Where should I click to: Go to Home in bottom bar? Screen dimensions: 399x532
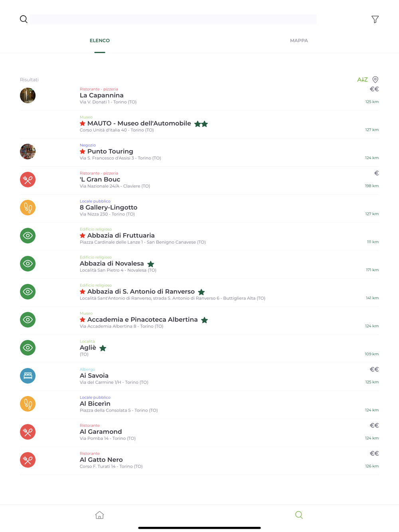coord(100,515)
